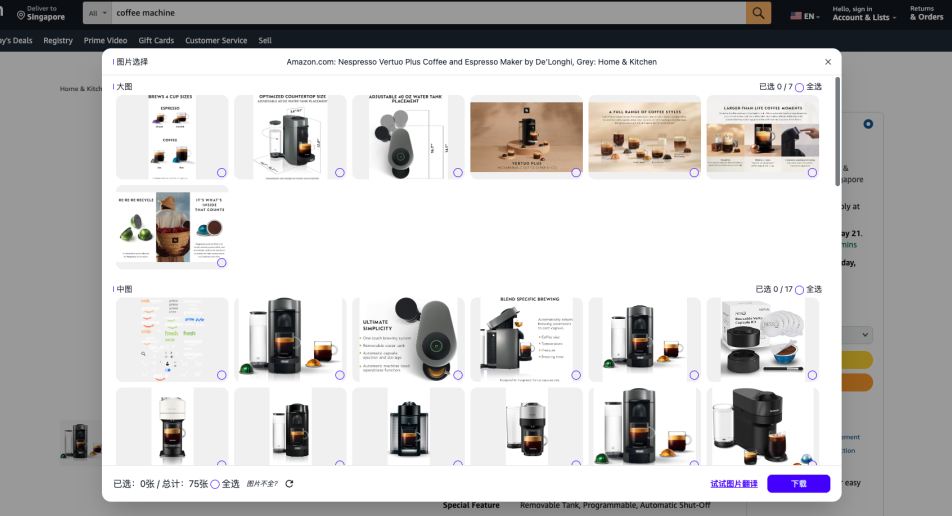952x516 pixels.
Task: Check the bottom 全选 select-all checkbox
Action: point(215,484)
